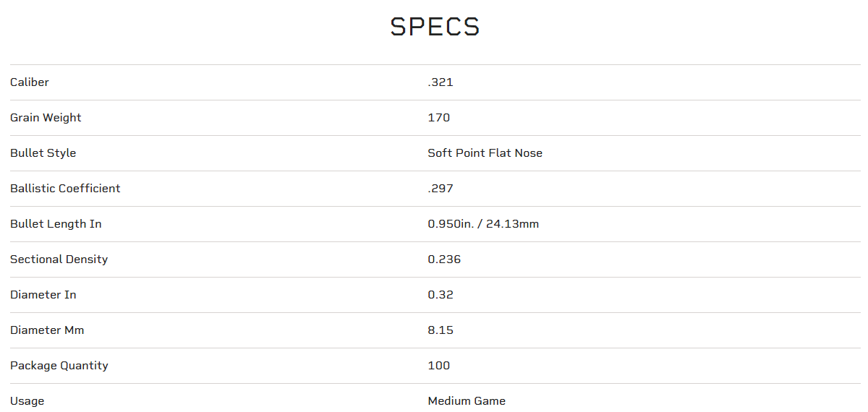This screenshot has width=868, height=412.
Task: Select the Diameter Mm label
Action: point(47,330)
